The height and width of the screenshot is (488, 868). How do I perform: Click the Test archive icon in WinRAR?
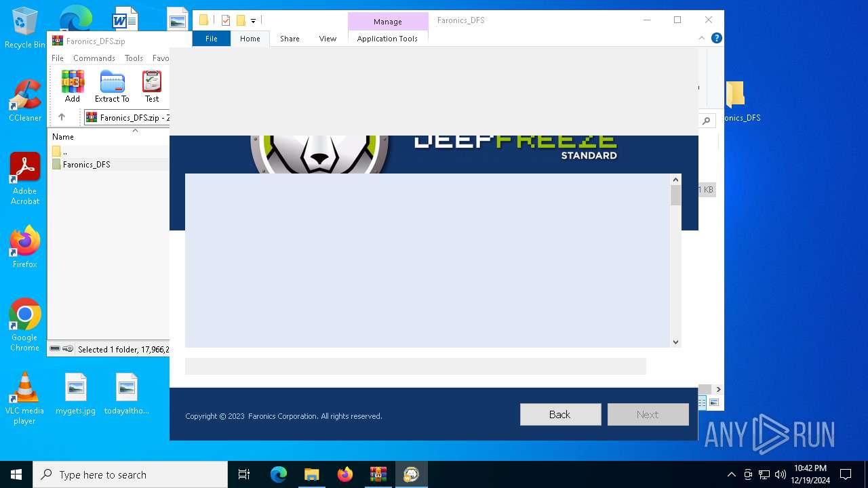click(152, 86)
